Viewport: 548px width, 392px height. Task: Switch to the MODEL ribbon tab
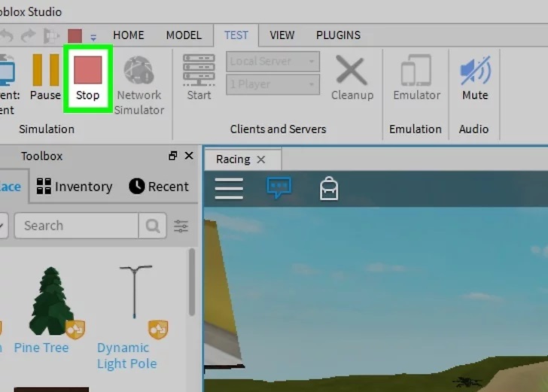point(184,35)
